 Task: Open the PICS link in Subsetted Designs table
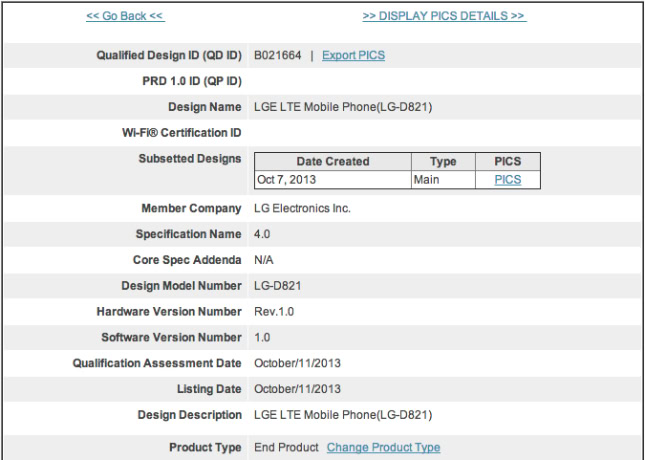click(508, 180)
